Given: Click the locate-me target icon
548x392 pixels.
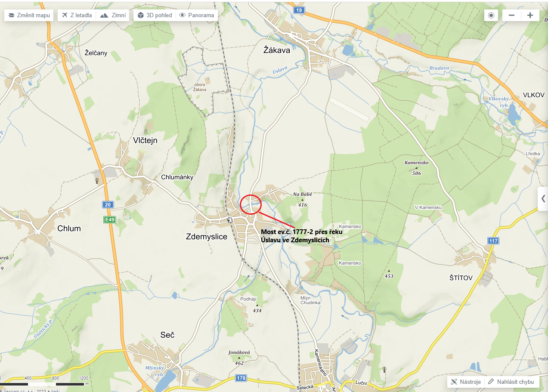Looking at the screenshot, I should tap(491, 15).
